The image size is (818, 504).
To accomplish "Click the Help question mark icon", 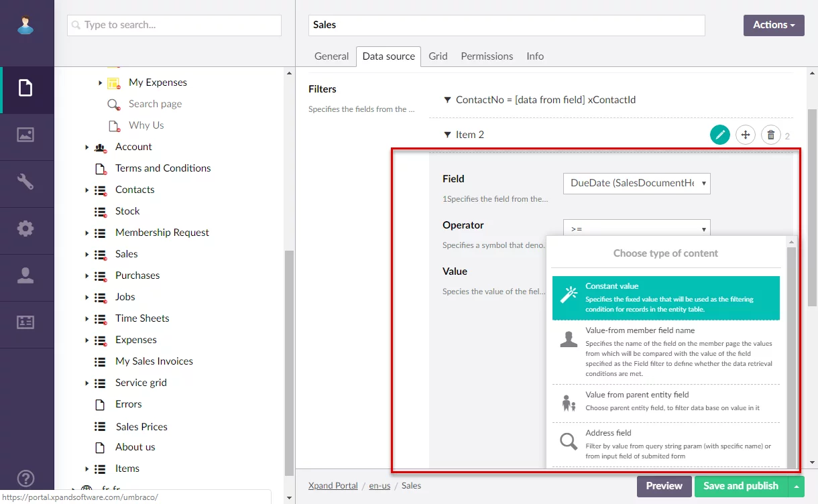I will [x=25, y=479].
